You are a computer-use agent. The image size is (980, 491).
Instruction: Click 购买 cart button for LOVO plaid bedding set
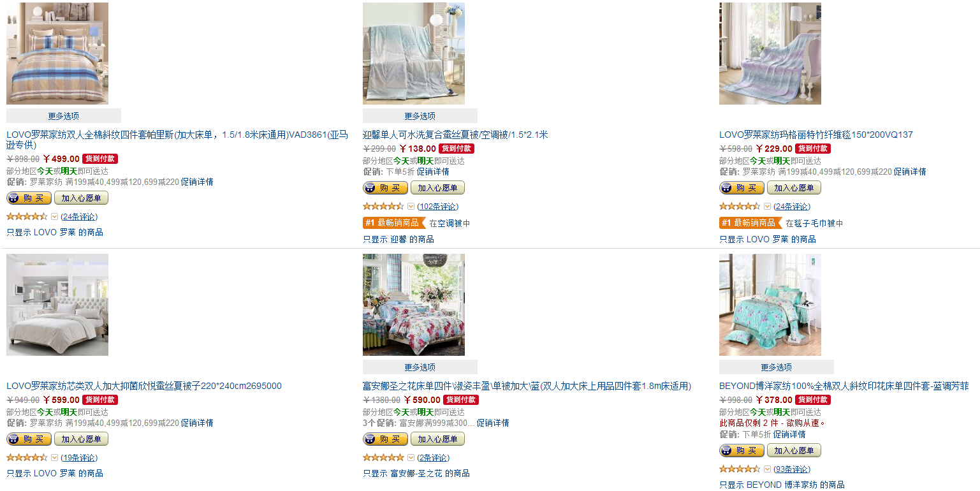(29, 198)
